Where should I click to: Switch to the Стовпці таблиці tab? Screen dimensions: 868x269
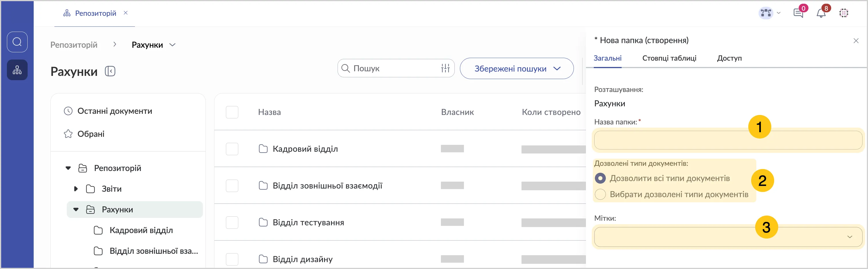(669, 58)
